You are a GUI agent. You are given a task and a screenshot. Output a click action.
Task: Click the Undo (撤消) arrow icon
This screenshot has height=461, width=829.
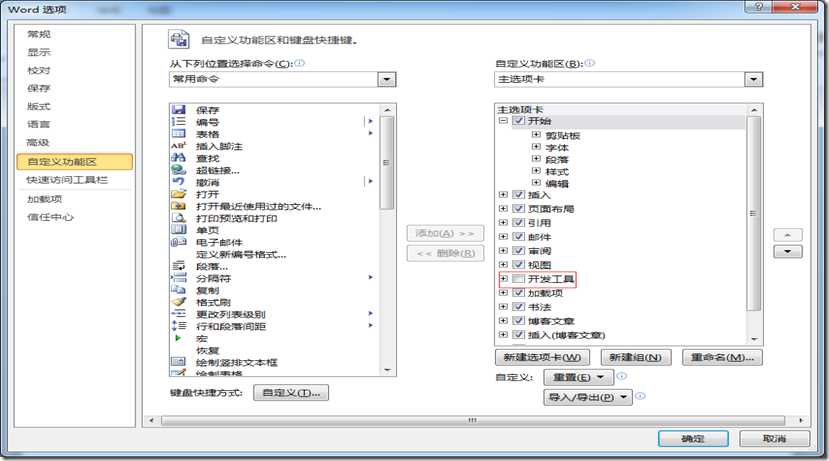(179, 182)
